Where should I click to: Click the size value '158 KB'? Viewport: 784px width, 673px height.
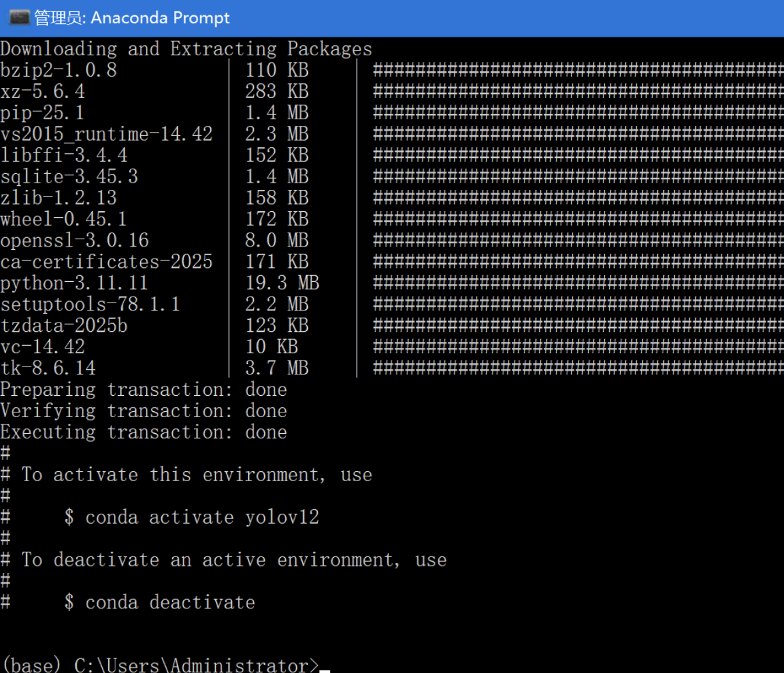click(x=277, y=198)
